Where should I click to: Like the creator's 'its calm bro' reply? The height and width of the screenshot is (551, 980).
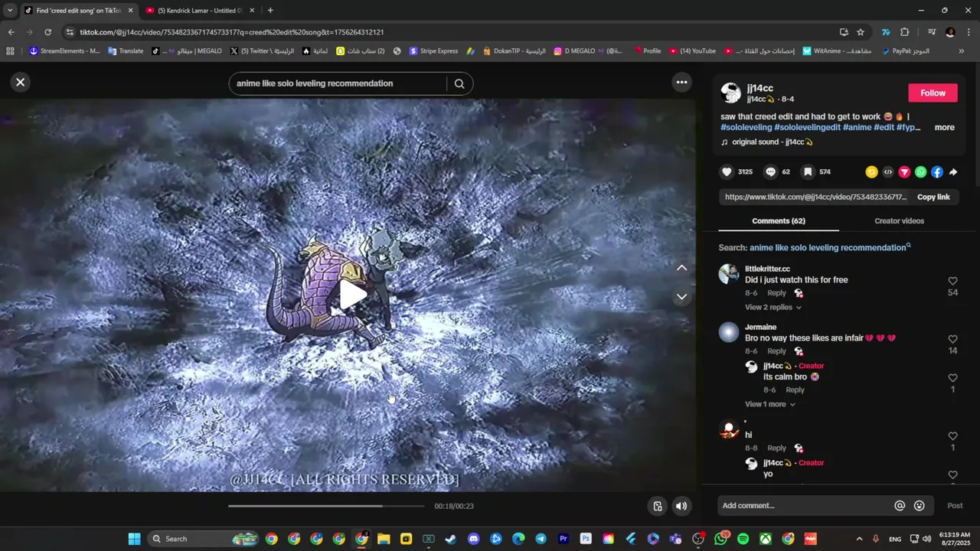(x=952, y=378)
